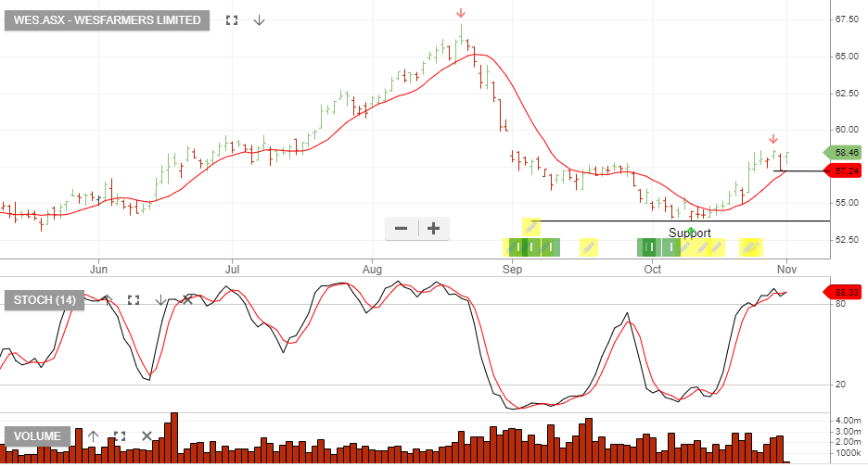The image size is (868, 467).
Task: Click the 4.00m volume axis label
Action: 849,421
